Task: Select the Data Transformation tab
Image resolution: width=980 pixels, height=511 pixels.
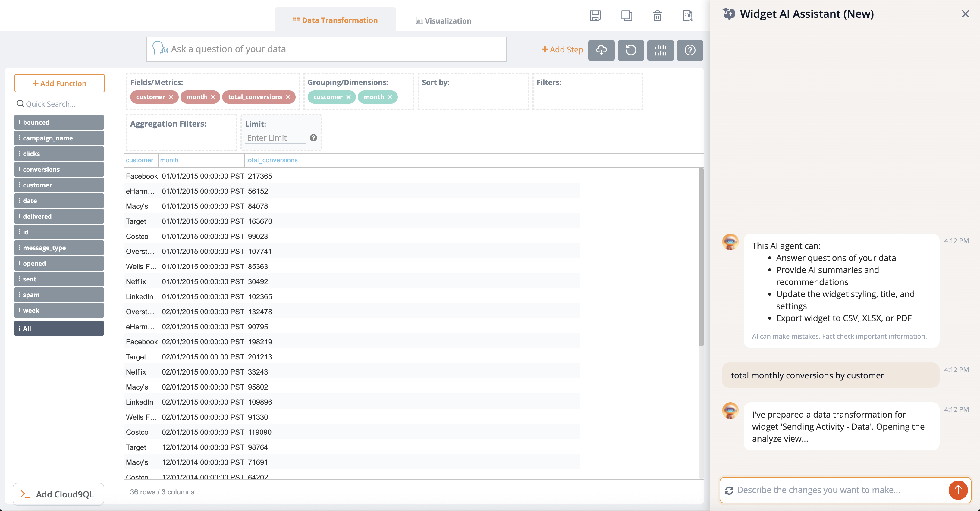Action: (335, 20)
